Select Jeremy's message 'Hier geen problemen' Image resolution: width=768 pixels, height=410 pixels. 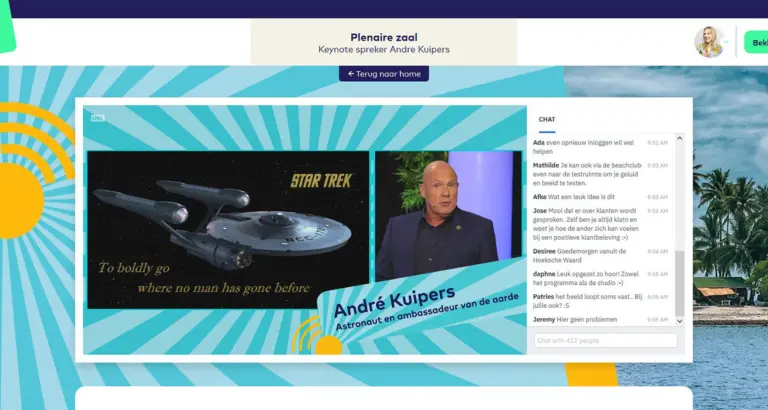575,320
